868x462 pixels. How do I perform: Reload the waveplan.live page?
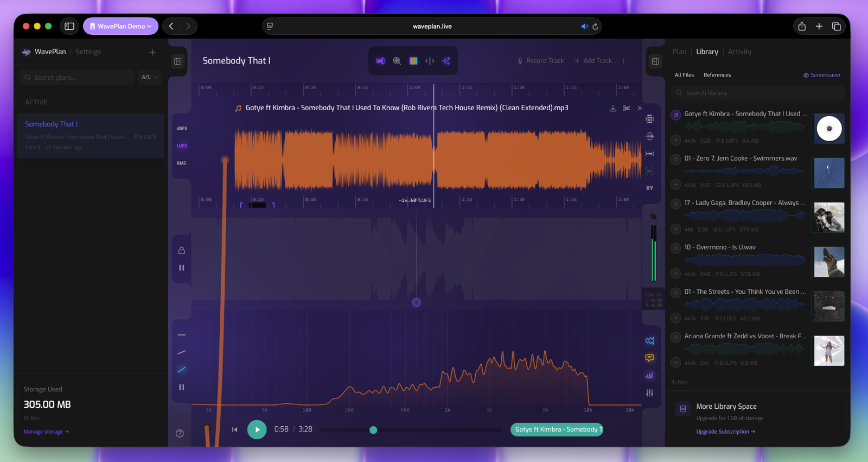pos(595,27)
